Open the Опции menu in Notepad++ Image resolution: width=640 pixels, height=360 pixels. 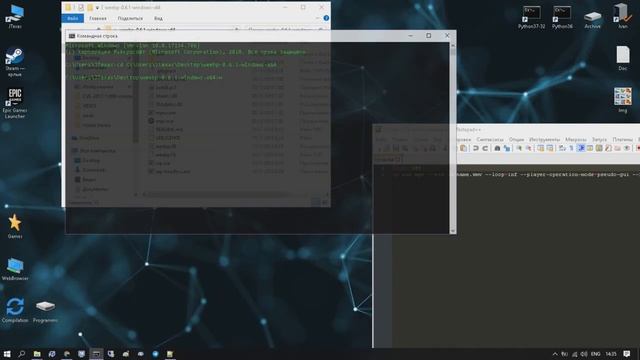[516, 140]
